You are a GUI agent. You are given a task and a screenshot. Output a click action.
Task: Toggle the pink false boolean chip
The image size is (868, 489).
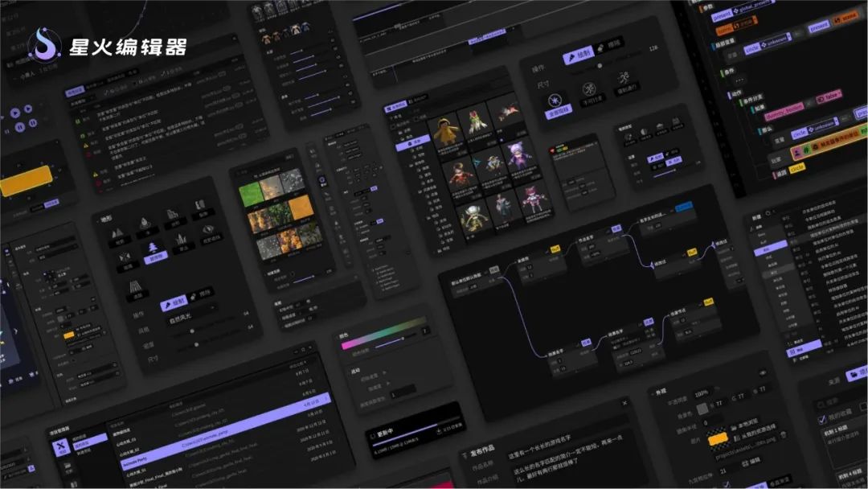[829, 97]
